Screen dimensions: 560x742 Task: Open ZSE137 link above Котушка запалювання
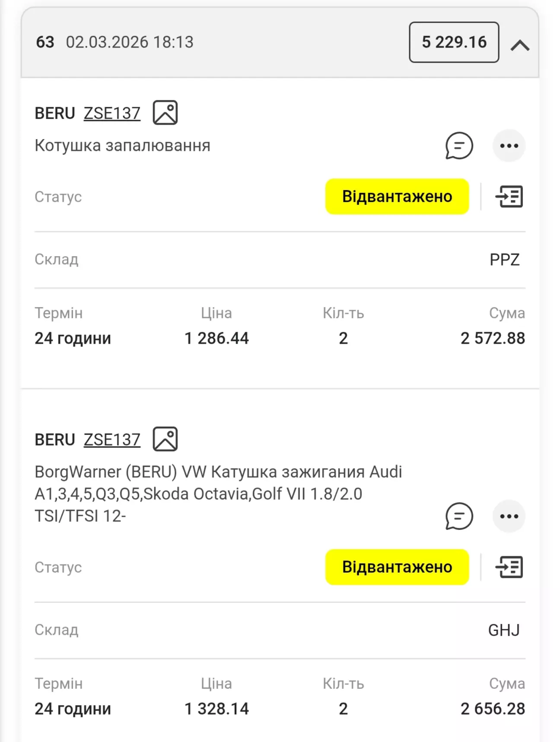pyautogui.click(x=112, y=113)
